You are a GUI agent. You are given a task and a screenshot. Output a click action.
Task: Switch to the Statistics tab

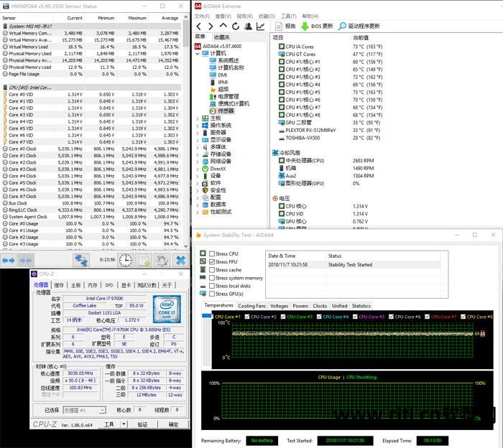point(361,306)
